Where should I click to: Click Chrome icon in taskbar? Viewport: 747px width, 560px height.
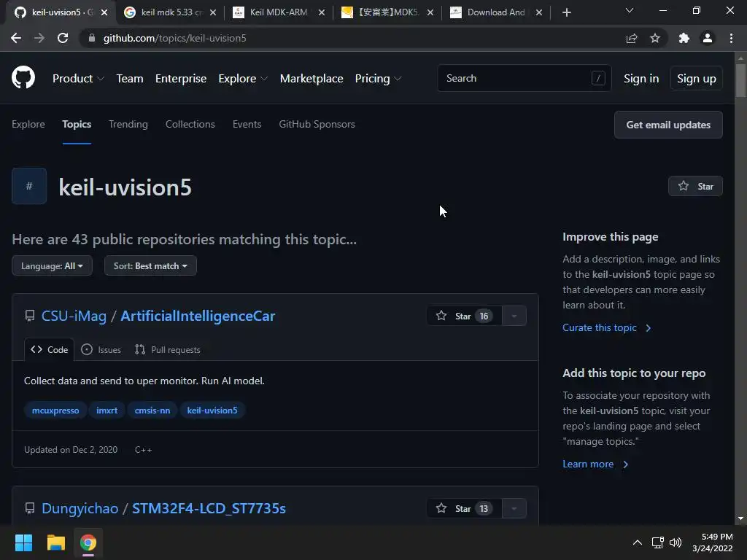(88, 542)
